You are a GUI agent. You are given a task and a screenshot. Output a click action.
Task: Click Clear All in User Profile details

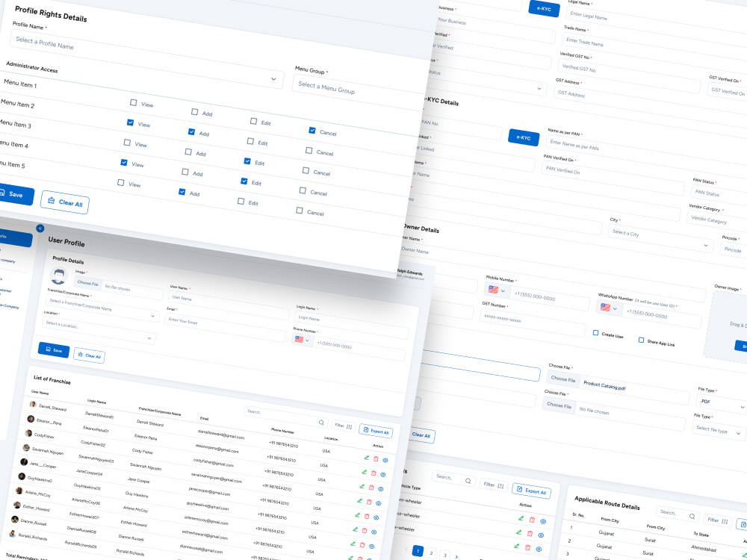89,355
